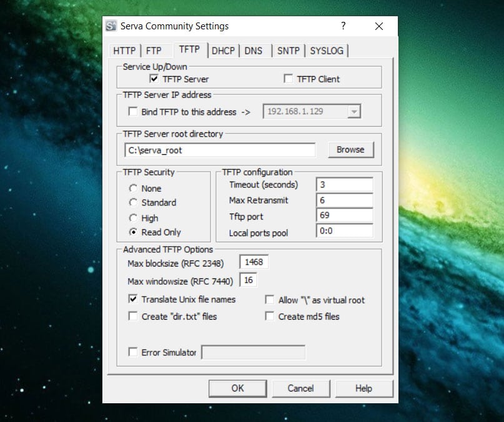This screenshot has width=504, height=422.
Task: Enable Allow "\" as virtual root
Action: tap(270, 300)
